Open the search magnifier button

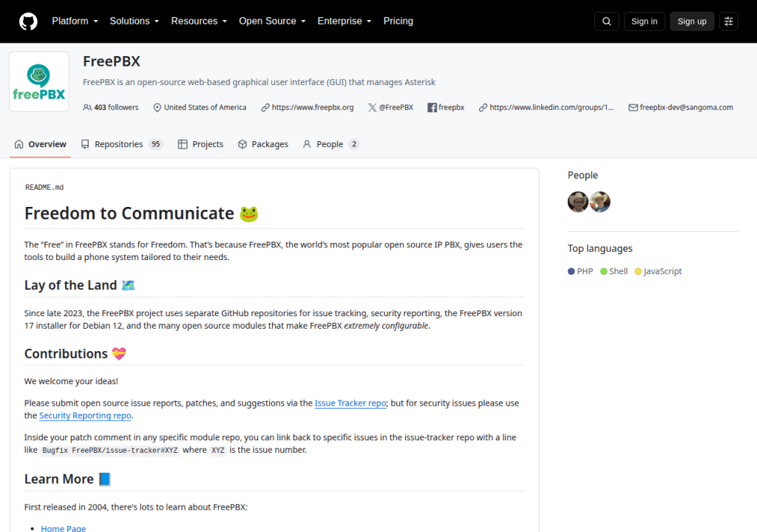tap(606, 21)
